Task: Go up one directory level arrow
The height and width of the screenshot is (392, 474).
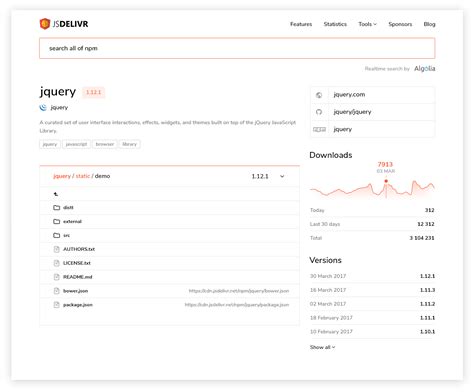Action: 56,194
